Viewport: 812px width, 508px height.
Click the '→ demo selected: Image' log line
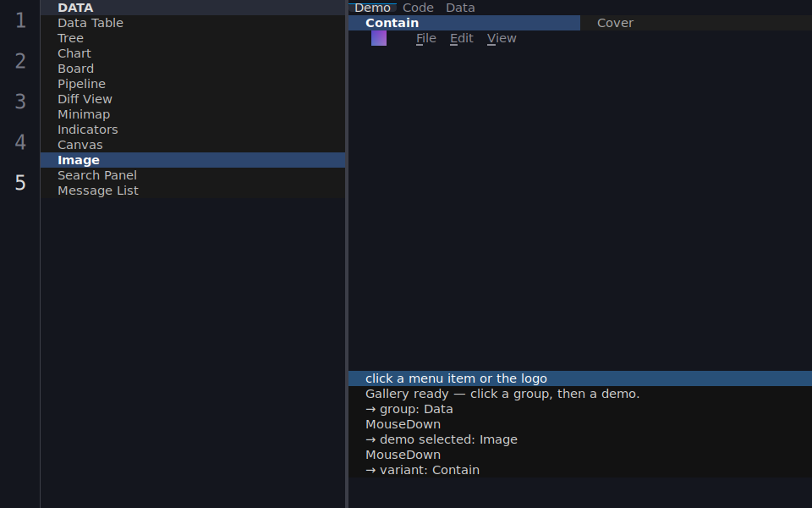click(580, 439)
